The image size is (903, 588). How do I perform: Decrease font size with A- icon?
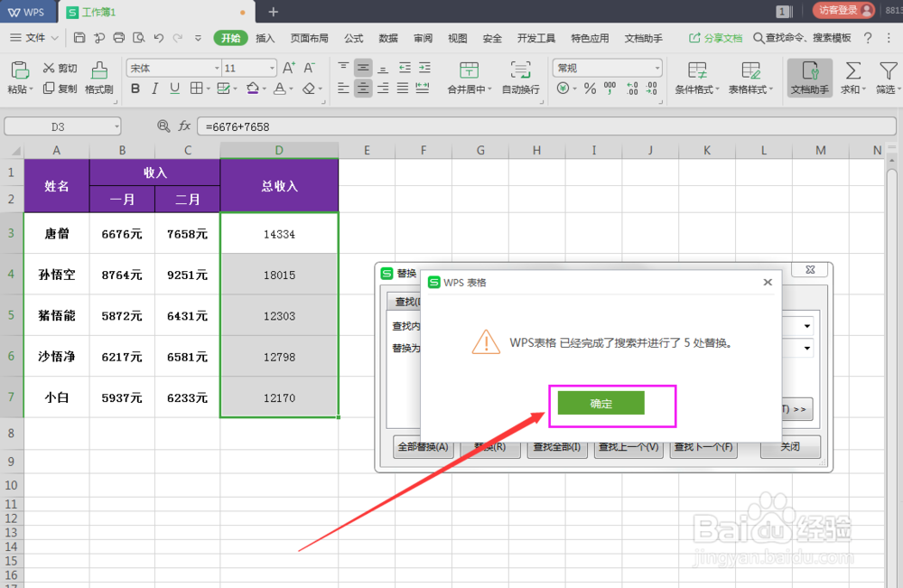click(x=309, y=68)
